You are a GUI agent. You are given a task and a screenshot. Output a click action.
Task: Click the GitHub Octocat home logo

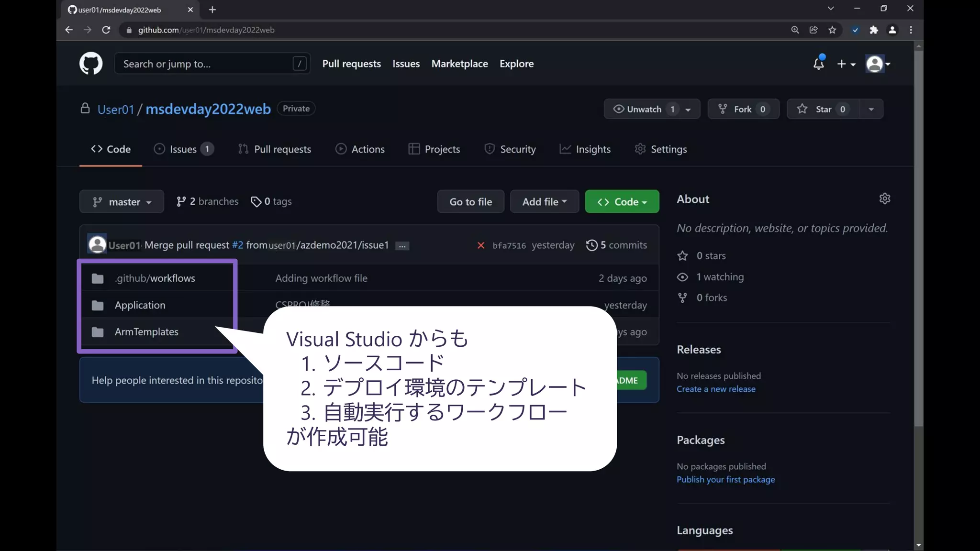click(x=91, y=64)
